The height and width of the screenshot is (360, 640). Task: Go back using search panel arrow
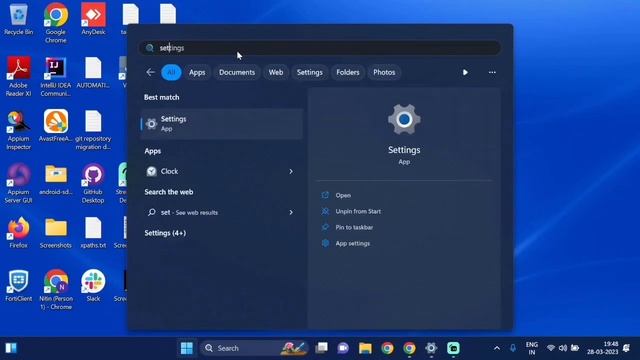click(150, 72)
